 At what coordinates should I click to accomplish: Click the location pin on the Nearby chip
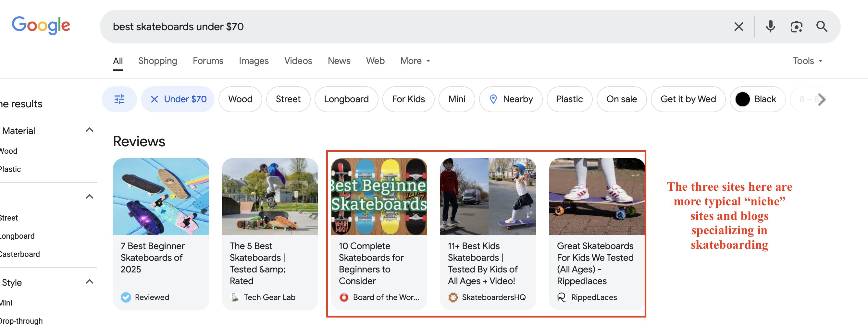(x=493, y=99)
